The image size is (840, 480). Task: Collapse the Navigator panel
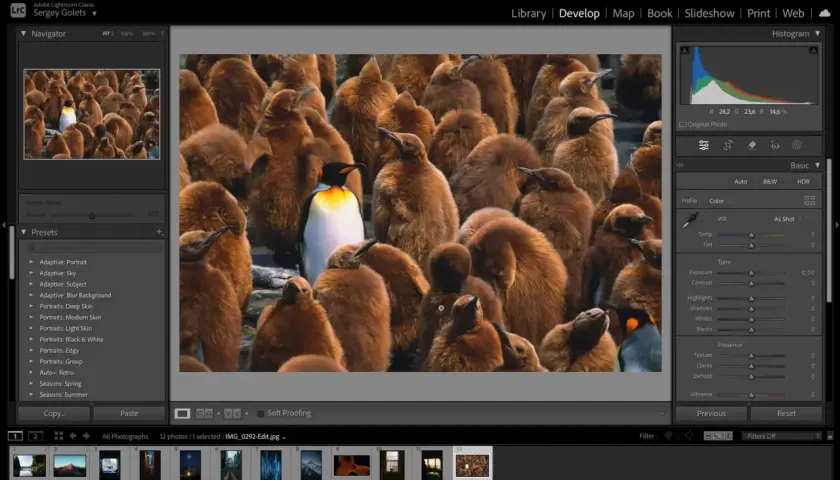click(23, 33)
